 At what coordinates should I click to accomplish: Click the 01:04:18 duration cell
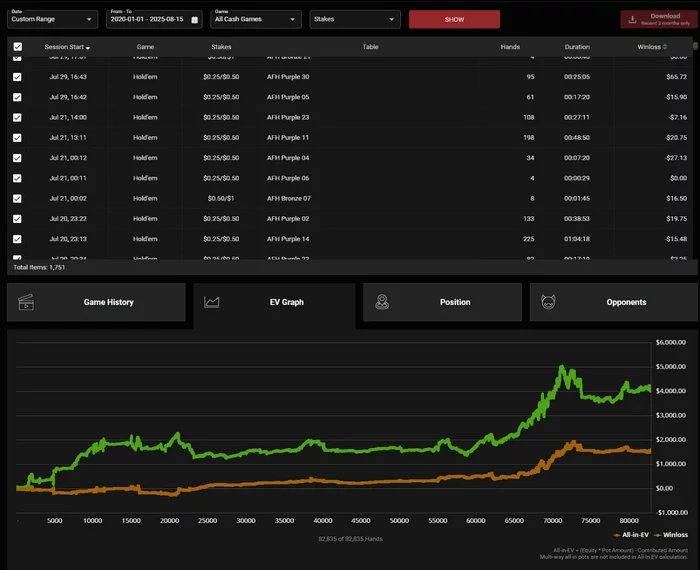[x=577, y=239]
